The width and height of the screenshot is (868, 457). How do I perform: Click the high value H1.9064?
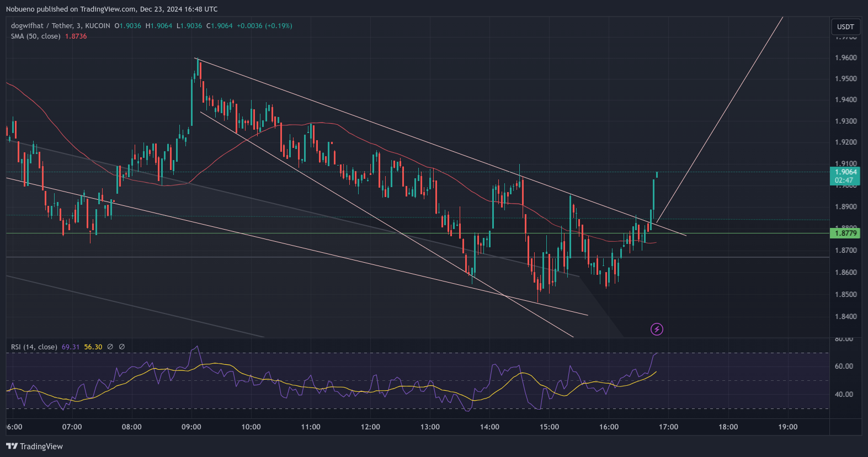(159, 26)
